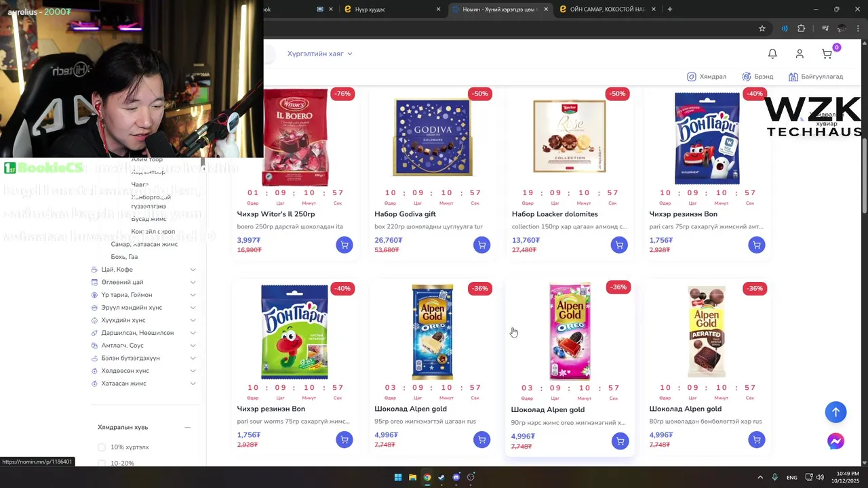Check the 10% хүртэлх discount filter
This screenshot has width=868, height=488.
click(102, 447)
